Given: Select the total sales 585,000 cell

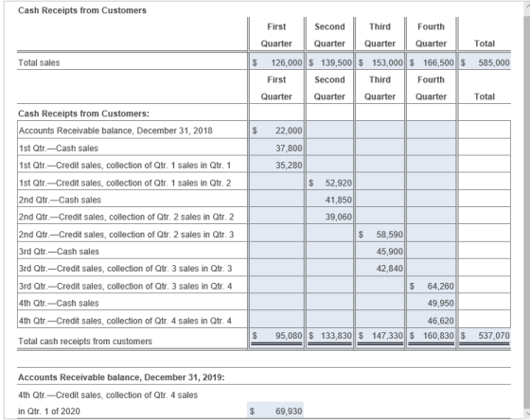Looking at the screenshot, I should point(485,62).
